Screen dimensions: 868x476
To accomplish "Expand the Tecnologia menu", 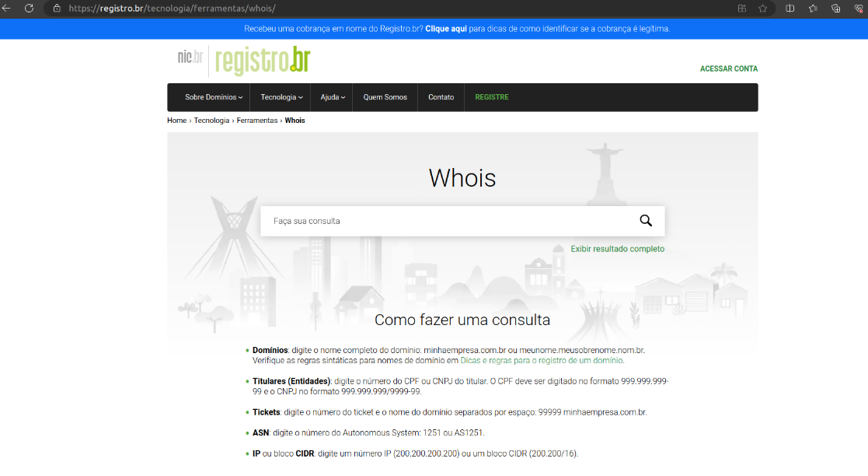I will coord(281,97).
